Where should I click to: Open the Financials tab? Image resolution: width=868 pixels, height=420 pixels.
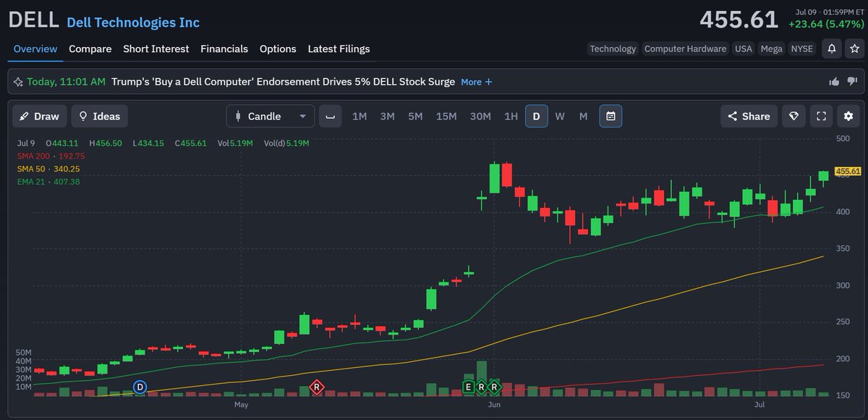tap(224, 49)
